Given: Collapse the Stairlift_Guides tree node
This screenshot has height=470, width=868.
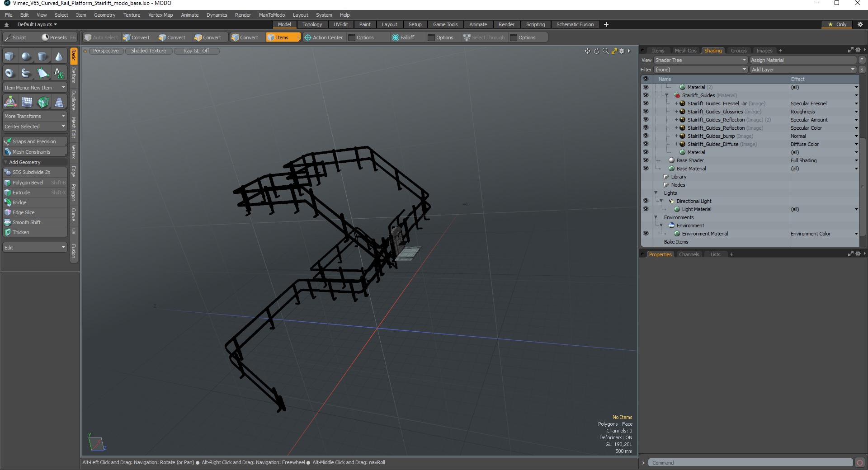Looking at the screenshot, I should (x=666, y=95).
